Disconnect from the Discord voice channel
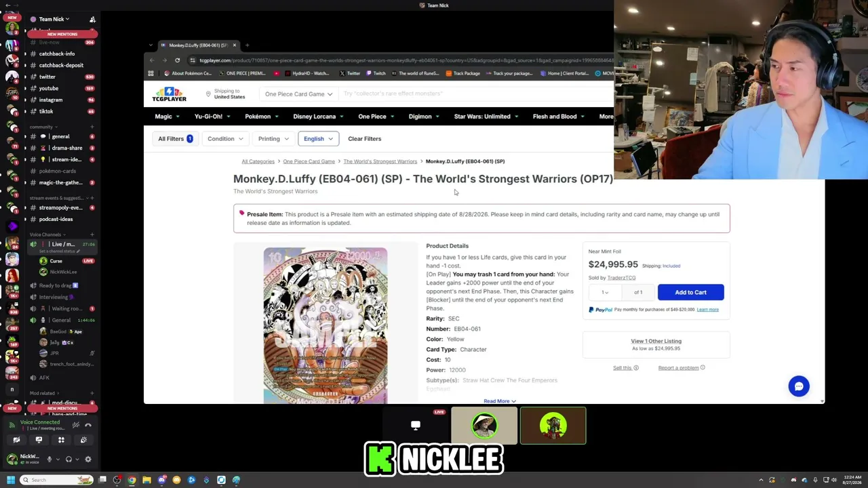Viewport: 868px width, 488px height. pyautogui.click(x=88, y=425)
